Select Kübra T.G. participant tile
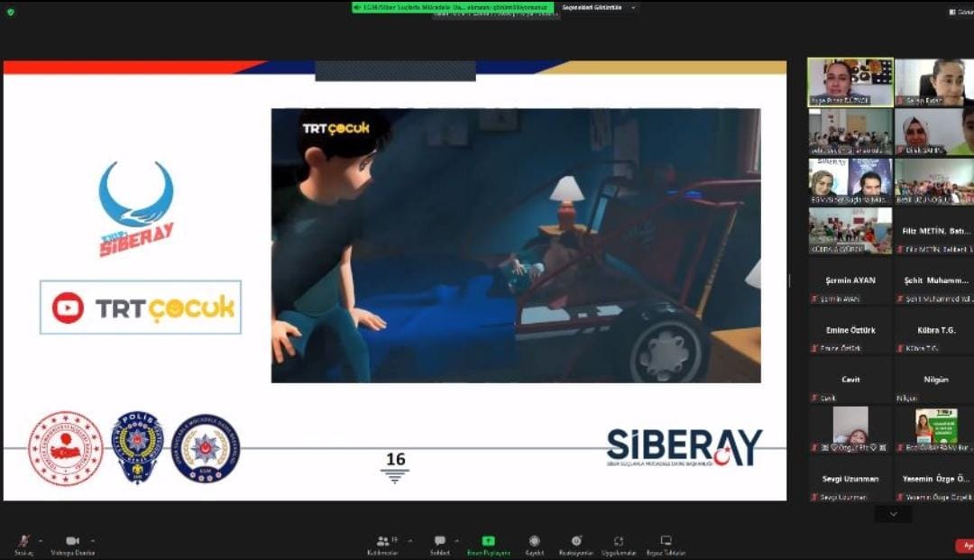This screenshot has height=560, width=974. (x=934, y=330)
